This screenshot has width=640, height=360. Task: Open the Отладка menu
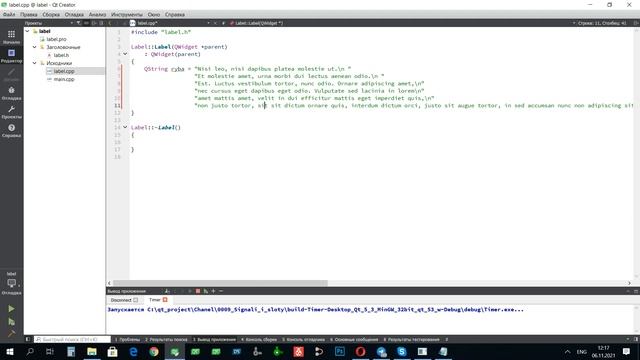[x=74, y=14]
